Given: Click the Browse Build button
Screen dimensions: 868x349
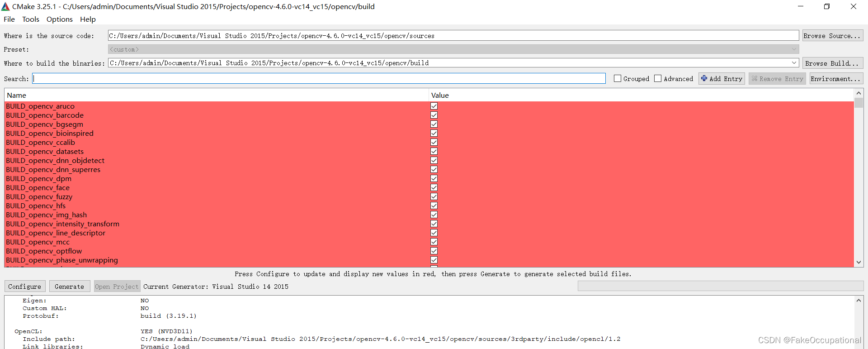Looking at the screenshot, I should click(x=832, y=63).
